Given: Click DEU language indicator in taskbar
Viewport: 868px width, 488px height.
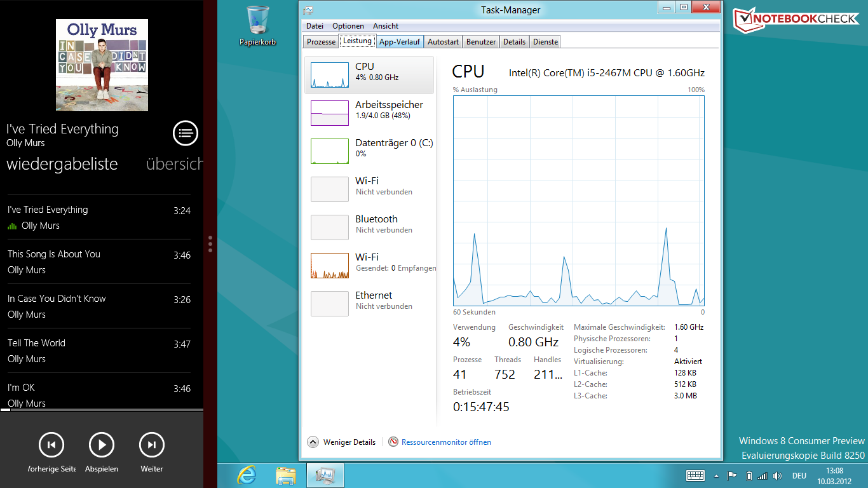Looking at the screenshot, I should point(799,476).
